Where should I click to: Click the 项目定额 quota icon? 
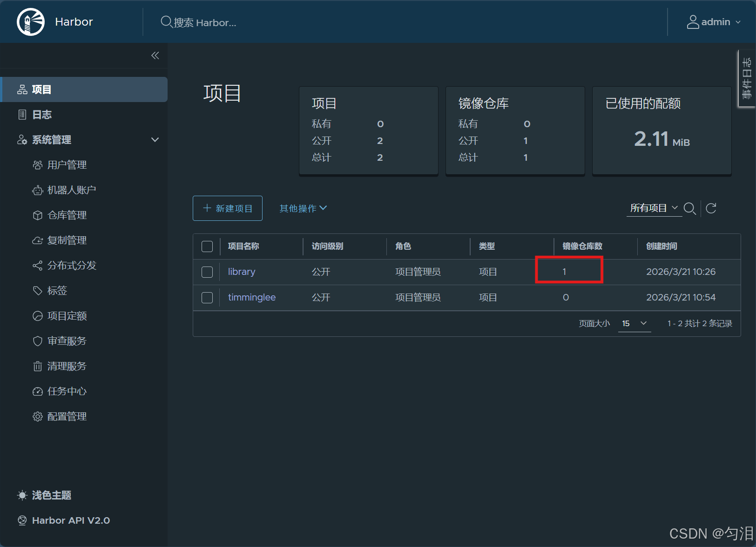(38, 316)
